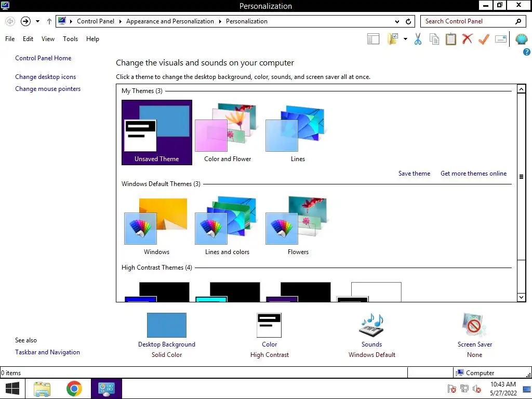532x399 pixels.
Task: Open the Color High Contrast settings
Action: pyautogui.click(x=270, y=335)
